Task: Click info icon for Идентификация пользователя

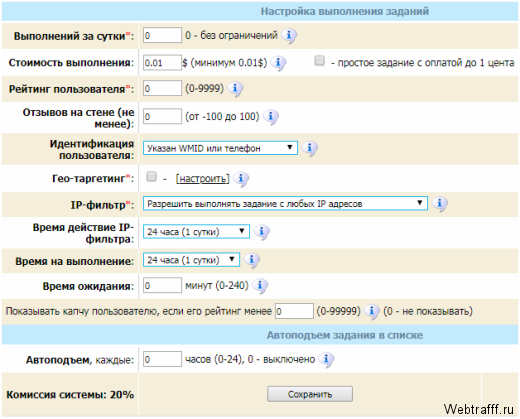Action: [310, 148]
